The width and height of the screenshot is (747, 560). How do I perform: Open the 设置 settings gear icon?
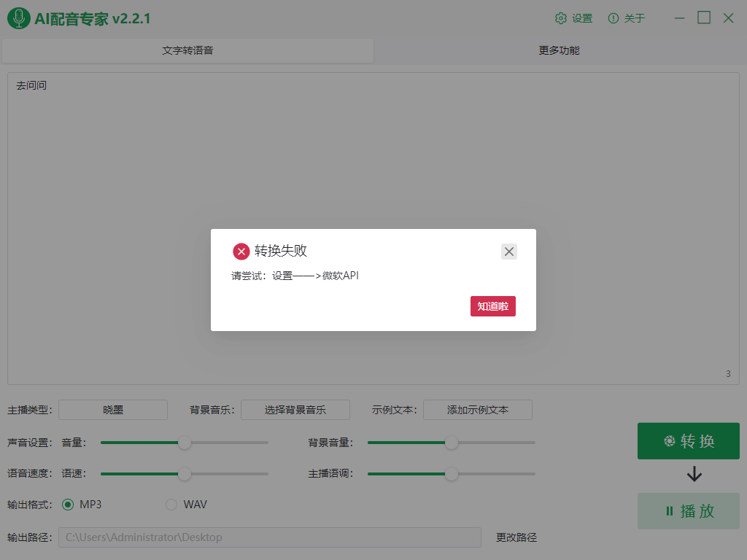pyautogui.click(x=561, y=17)
